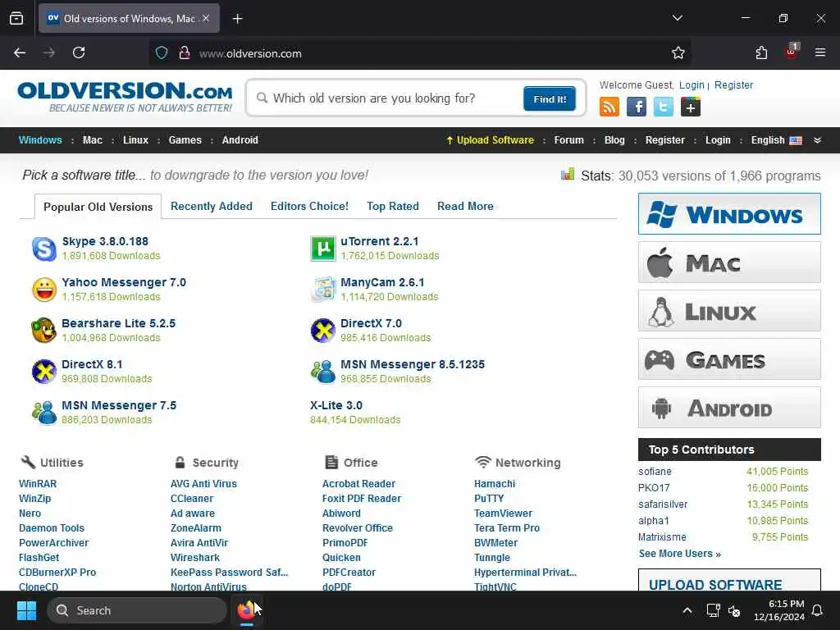Click the big Windows platform button
Viewport: 840px width, 630px height.
729,214
